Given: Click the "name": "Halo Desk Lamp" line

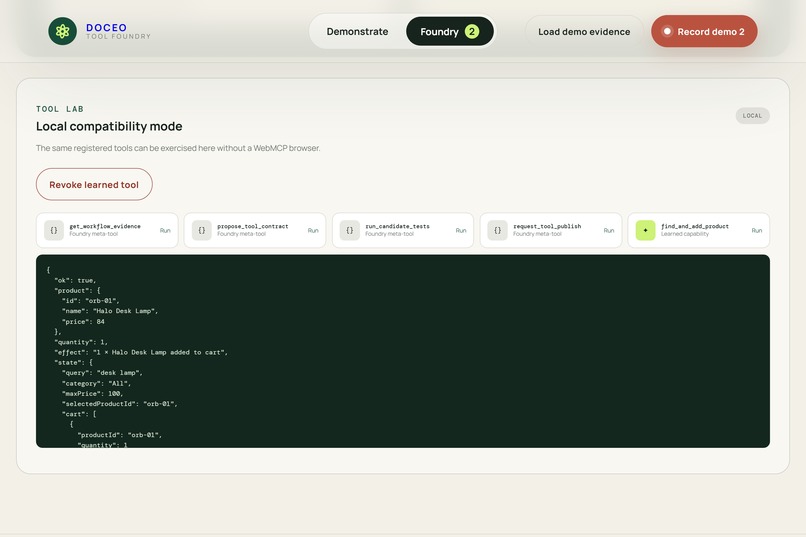Looking at the screenshot, I should point(110,311).
